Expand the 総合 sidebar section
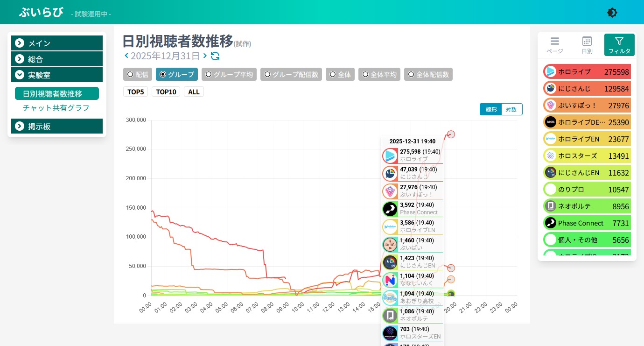The image size is (644, 346). (x=57, y=59)
